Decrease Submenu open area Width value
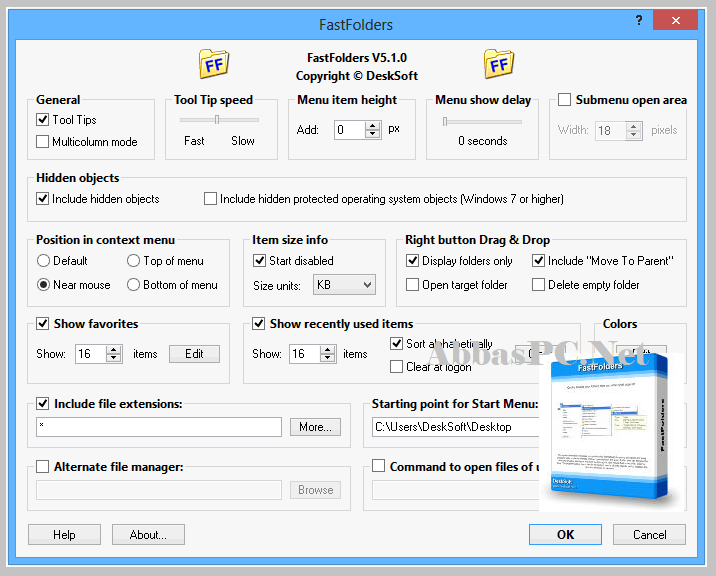The height and width of the screenshot is (576, 716). (633, 135)
